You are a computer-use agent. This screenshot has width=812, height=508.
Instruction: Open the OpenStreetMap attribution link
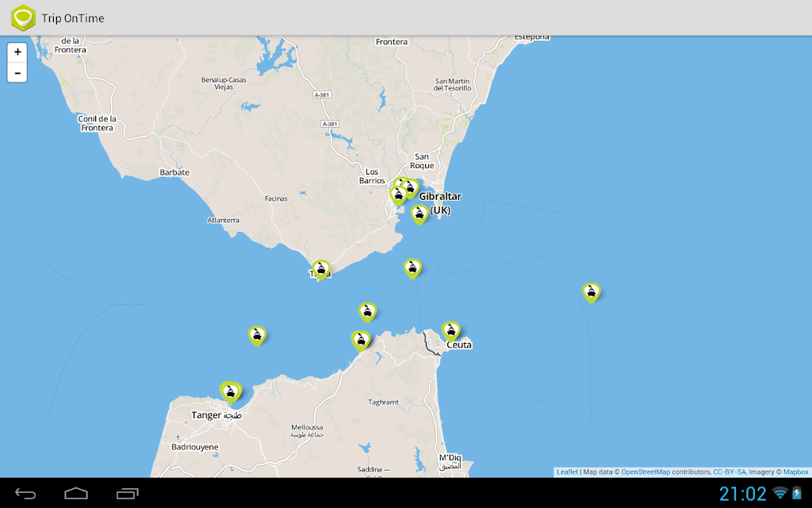[x=645, y=471]
